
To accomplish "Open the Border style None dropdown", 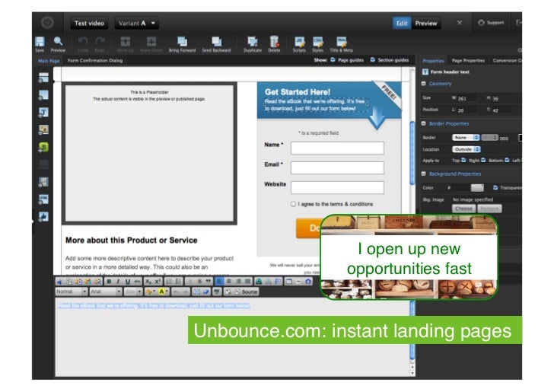I will coord(466,138).
